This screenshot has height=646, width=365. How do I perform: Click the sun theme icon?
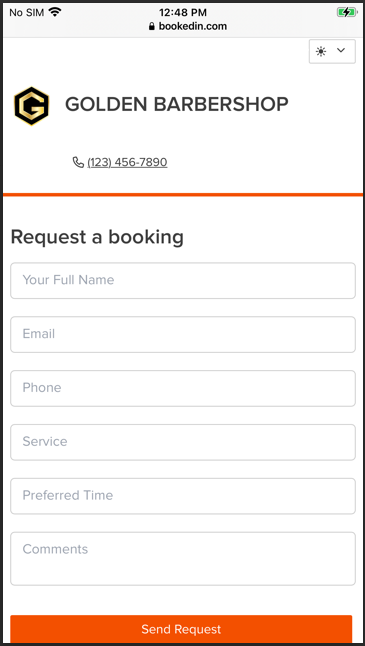pos(321,51)
